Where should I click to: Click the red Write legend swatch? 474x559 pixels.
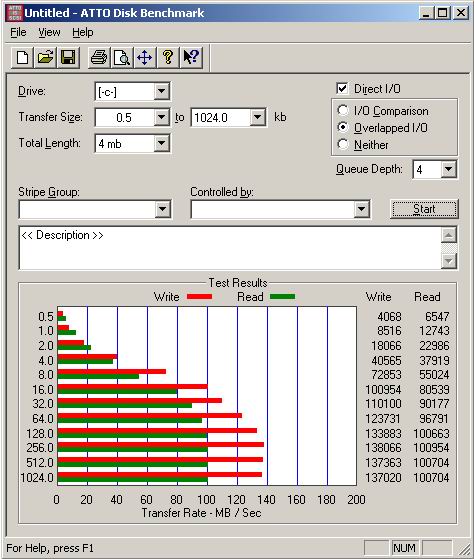tap(200, 297)
